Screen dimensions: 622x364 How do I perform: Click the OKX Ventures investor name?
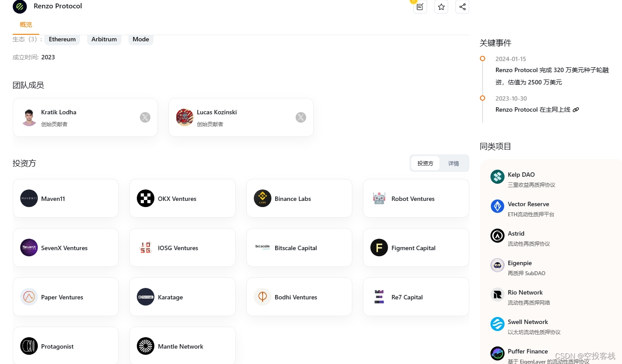177,199
